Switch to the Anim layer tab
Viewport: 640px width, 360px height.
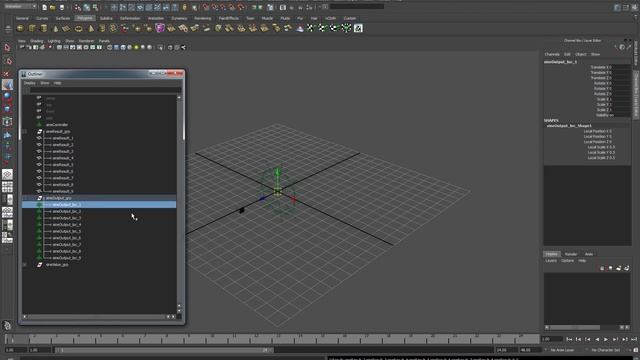(x=589, y=254)
